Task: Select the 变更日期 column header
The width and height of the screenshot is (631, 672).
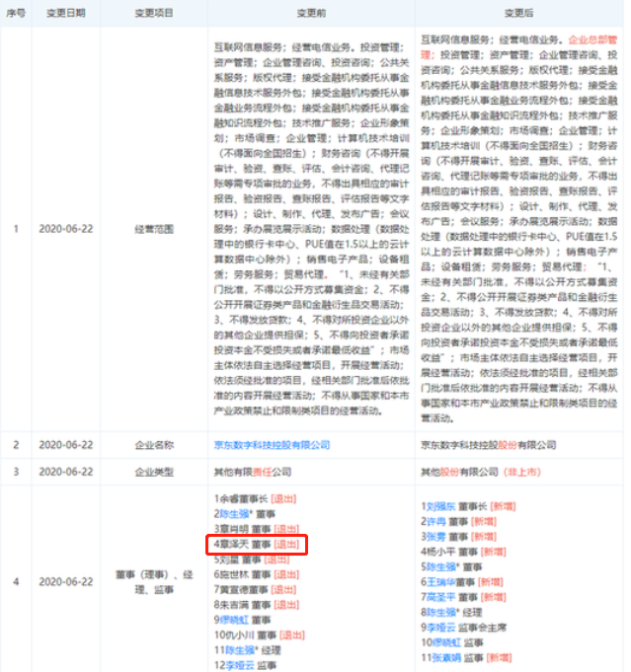Action: (65, 13)
